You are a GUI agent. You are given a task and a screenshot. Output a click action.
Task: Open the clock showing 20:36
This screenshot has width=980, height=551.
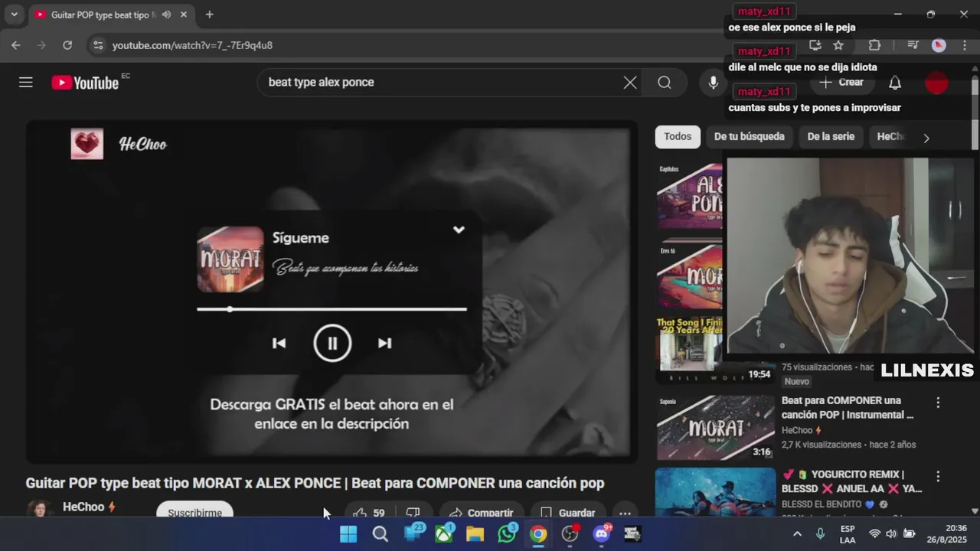(946, 534)
